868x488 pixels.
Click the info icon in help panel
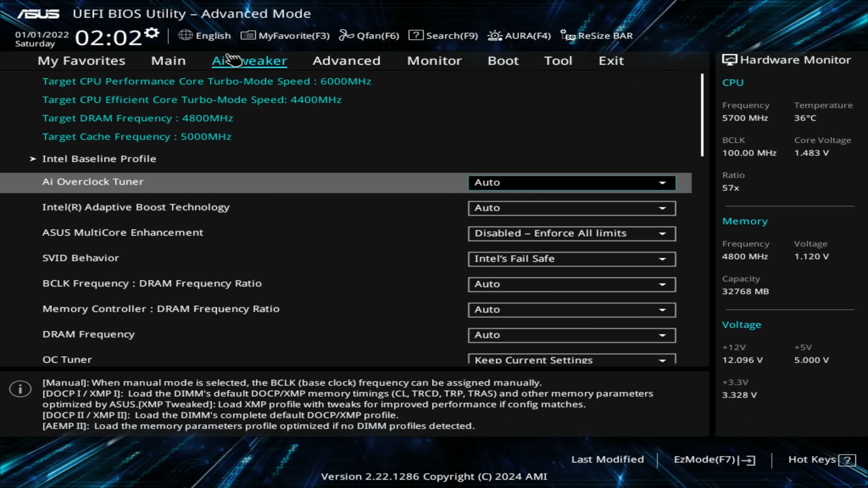tap(20, 389)
